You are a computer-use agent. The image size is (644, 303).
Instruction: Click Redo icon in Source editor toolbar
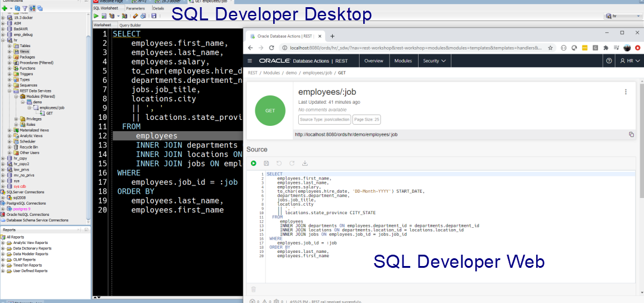tap(292, 163)
